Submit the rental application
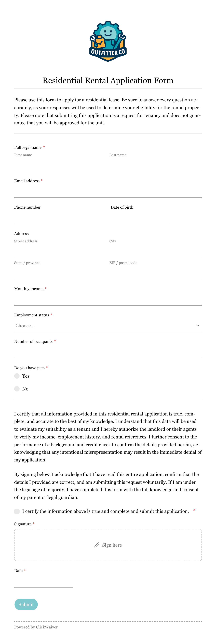Screen dimensions: 216x644 26,604
